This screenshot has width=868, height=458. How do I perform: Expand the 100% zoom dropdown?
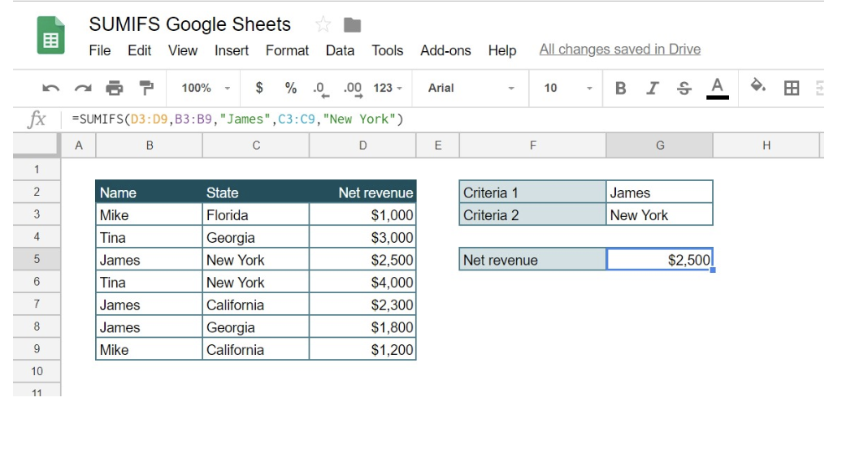tap(206, 88)
